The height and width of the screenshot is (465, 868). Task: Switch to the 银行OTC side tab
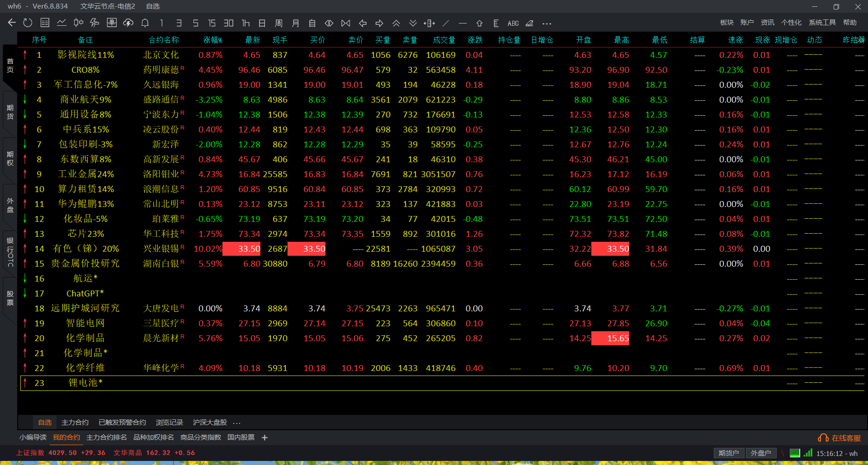point(10,252)
